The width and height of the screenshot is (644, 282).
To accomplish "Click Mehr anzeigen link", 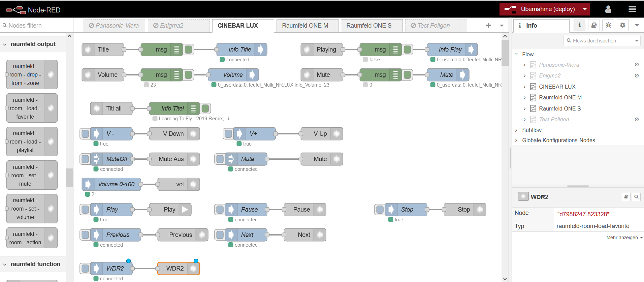I will (x=624, y=238).
